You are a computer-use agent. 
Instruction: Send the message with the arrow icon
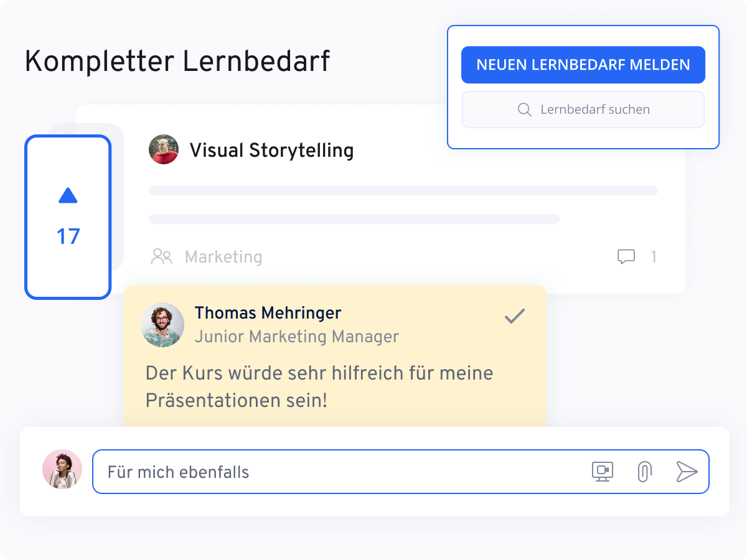(687, 472)
